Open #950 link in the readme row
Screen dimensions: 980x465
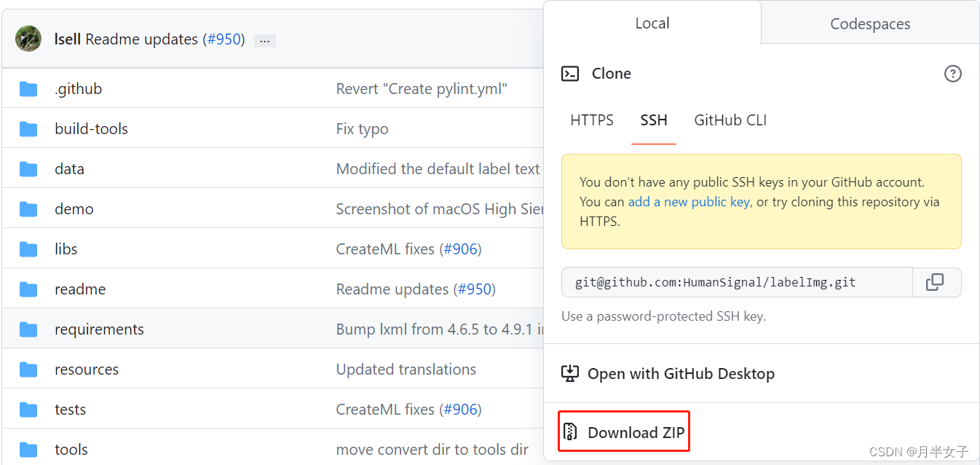pos(474,289)
